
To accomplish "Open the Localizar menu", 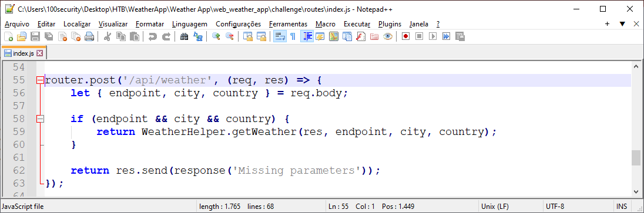I will pyautogui.click(x=77, y=24).
